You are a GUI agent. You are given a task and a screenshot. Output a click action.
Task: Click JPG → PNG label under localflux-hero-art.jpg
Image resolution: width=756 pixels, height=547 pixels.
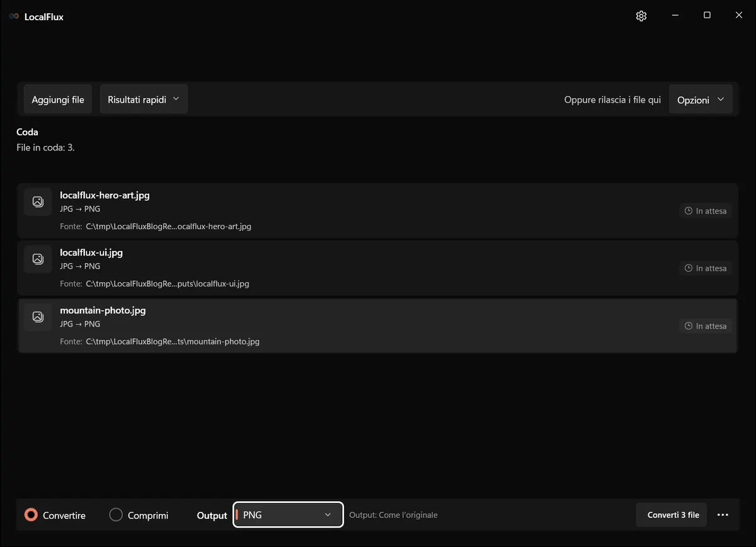(80, 208)
